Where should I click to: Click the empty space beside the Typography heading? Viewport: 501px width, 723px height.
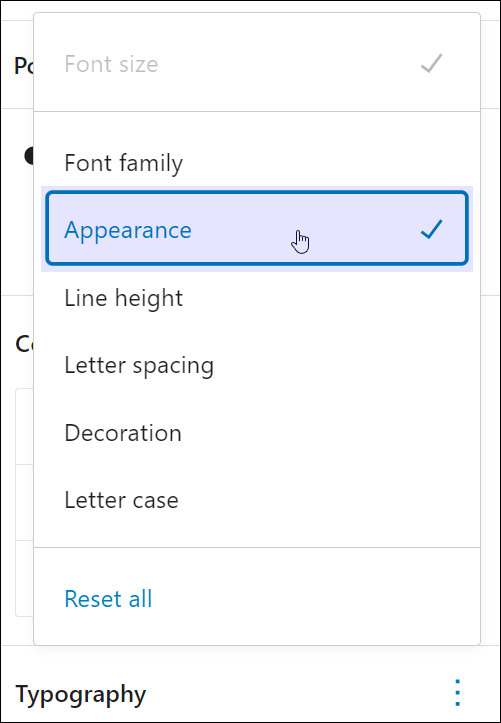[x=295, y=693]
